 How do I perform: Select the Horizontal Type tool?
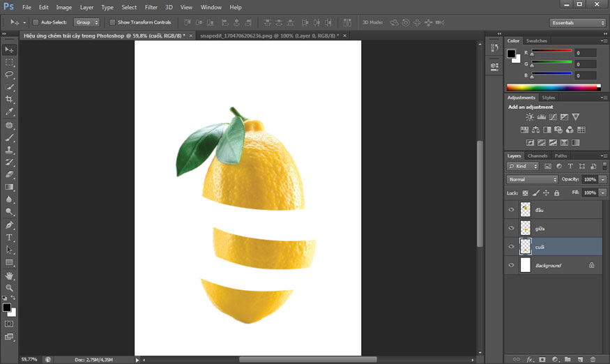(9, 238)
